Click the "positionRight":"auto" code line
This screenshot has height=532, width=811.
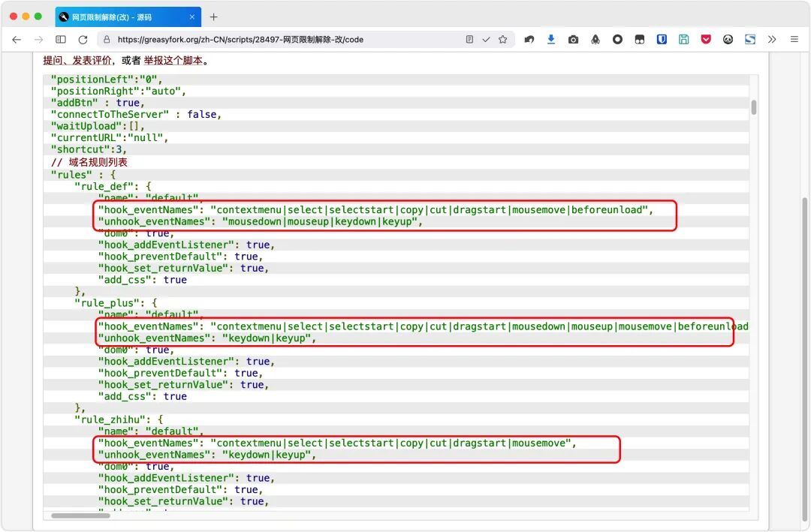tap(119, 91)
